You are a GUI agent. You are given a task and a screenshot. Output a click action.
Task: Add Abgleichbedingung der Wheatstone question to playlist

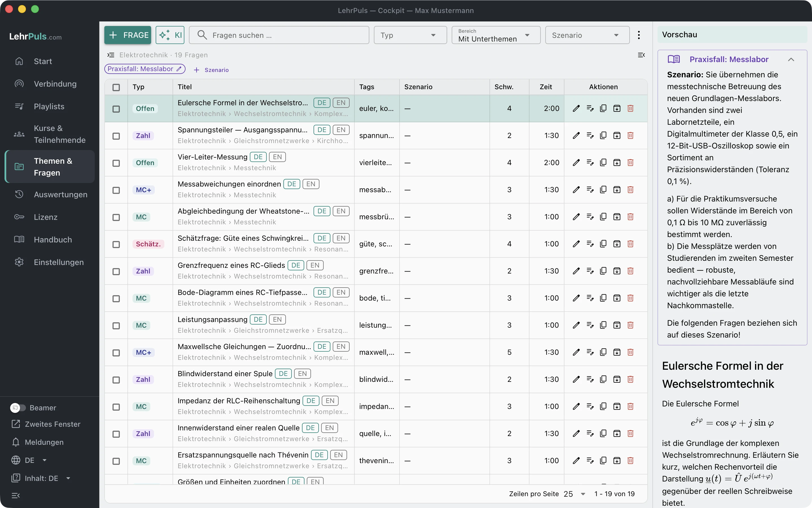point(590,217)
